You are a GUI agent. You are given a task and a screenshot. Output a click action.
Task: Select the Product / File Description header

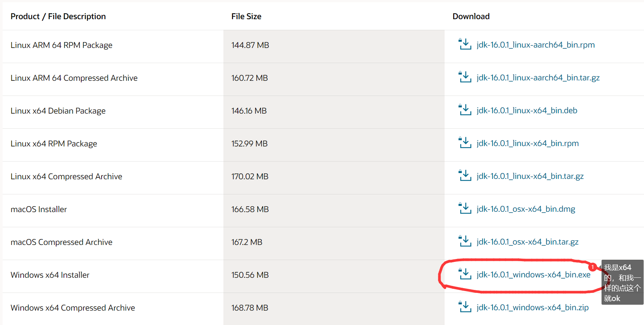58,17
